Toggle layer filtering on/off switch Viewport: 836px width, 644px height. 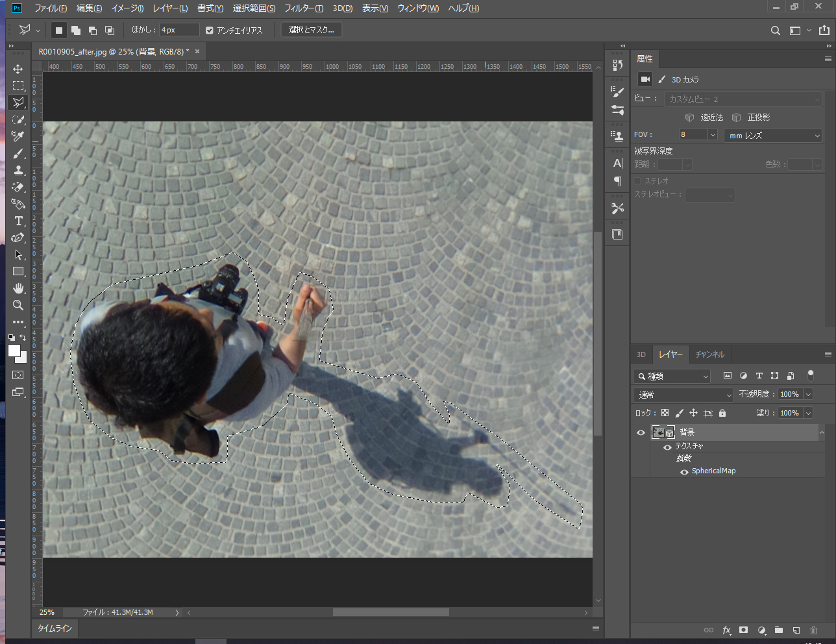coord(810,375)
